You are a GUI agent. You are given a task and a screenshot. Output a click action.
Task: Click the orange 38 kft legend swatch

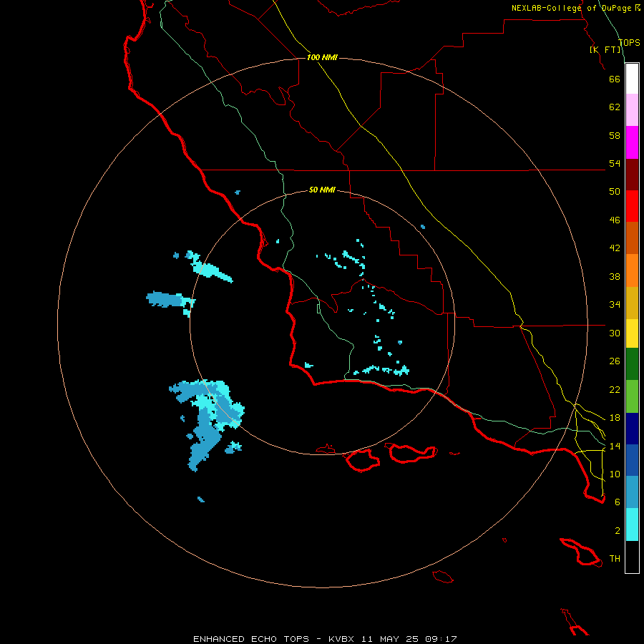click(x=632, y=270)
